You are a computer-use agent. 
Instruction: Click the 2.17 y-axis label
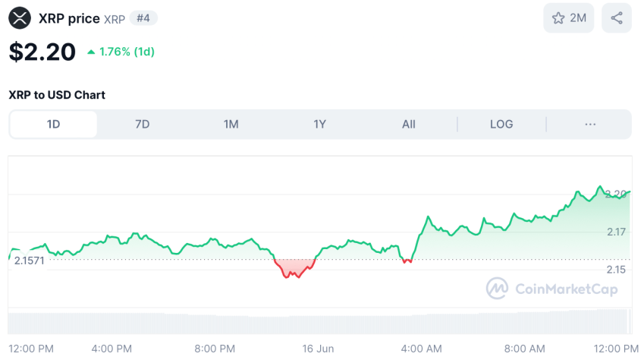pyautogui.click(x=616, y=232)
